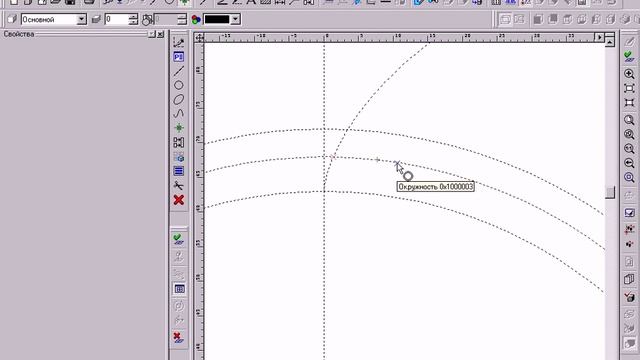This screenshot has width=640, height=360.
Task: Close the Свойства panel
Action: [160, 34]
